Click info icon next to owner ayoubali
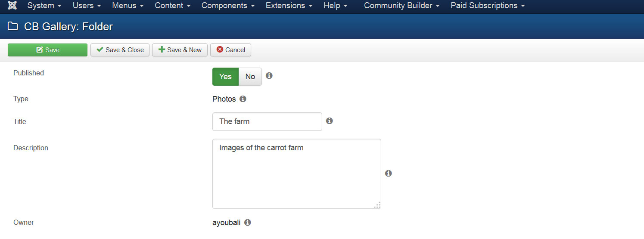Image resolution: width=644 pixels, height=239 pixels. [248, 223]
